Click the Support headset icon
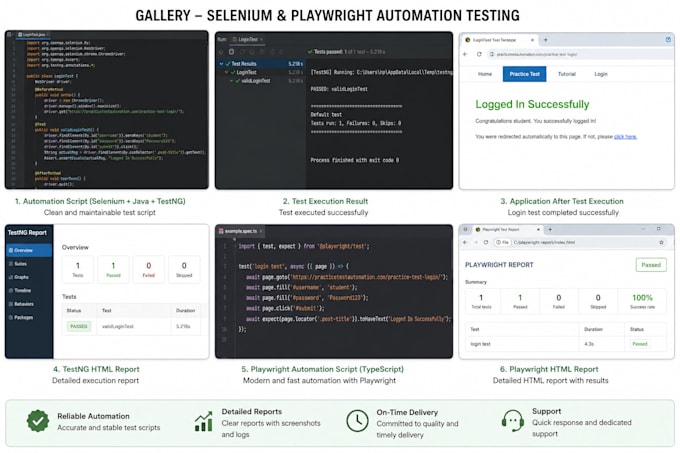 [x=513, y=421]
